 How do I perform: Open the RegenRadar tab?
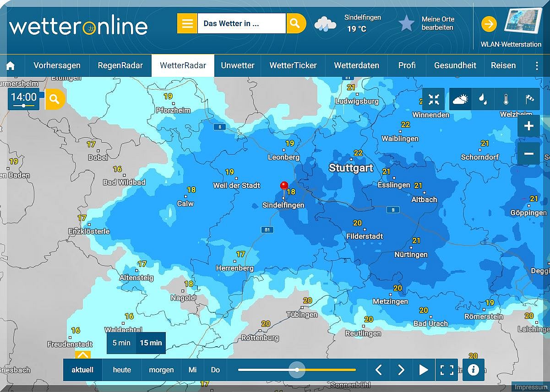pos(120,66)
